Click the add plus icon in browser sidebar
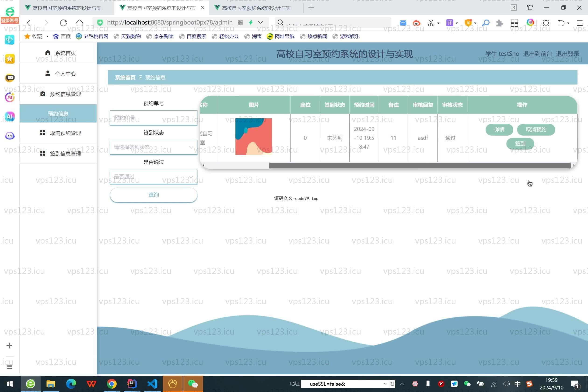 [x=9, y=346]
